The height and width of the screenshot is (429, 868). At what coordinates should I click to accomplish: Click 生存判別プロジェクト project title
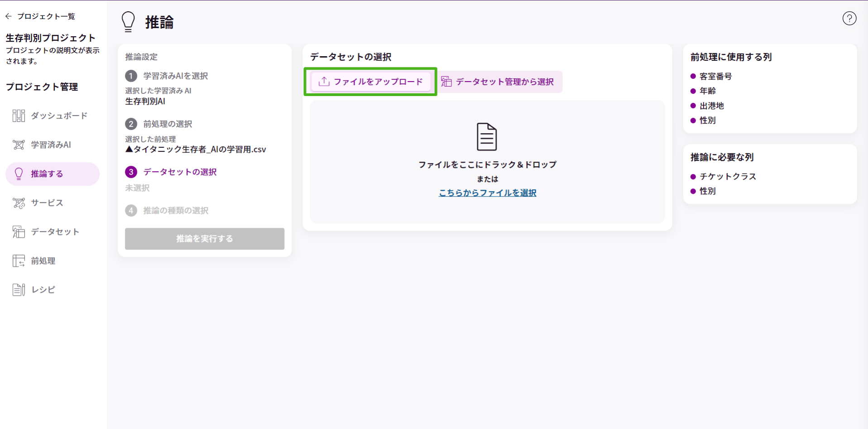(x=51, y=38)
